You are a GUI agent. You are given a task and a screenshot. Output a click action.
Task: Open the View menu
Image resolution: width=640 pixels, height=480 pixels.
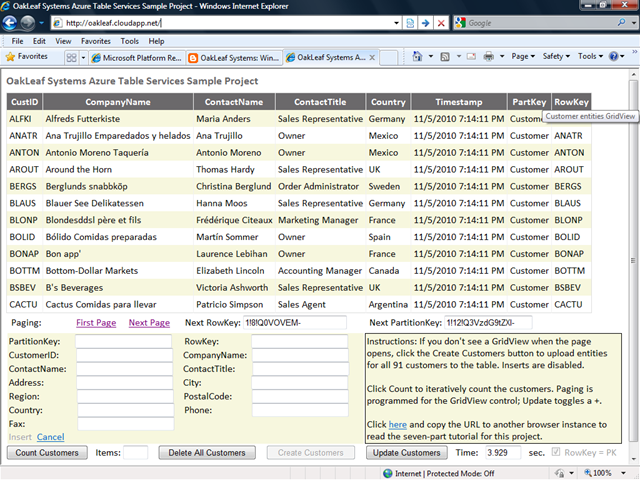63,41
